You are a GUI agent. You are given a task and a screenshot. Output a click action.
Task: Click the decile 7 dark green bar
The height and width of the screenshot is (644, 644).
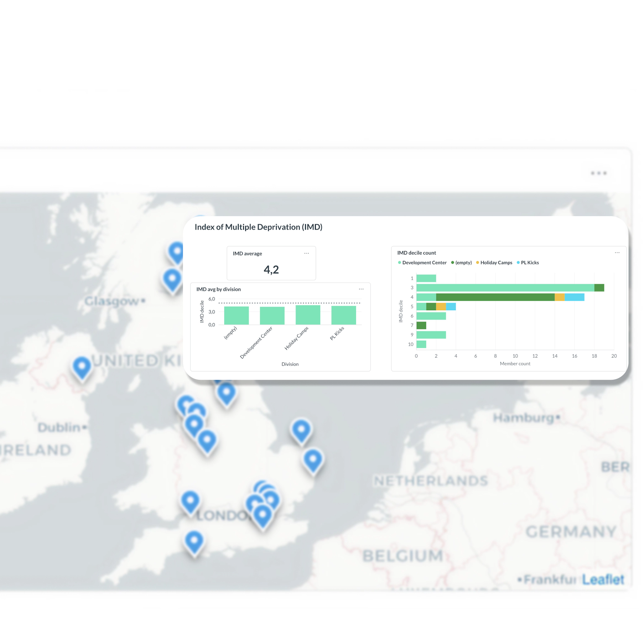tap(421, 325)
